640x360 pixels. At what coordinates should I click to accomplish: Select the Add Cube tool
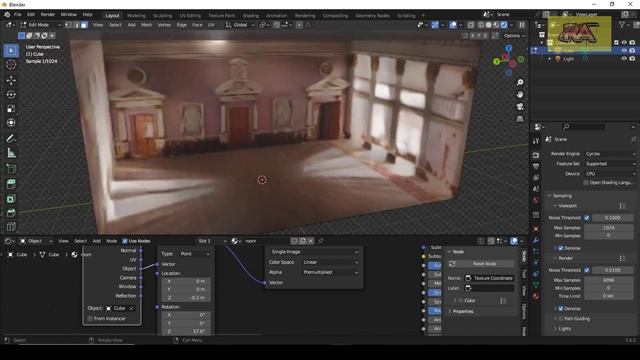[x=11, y=169]
